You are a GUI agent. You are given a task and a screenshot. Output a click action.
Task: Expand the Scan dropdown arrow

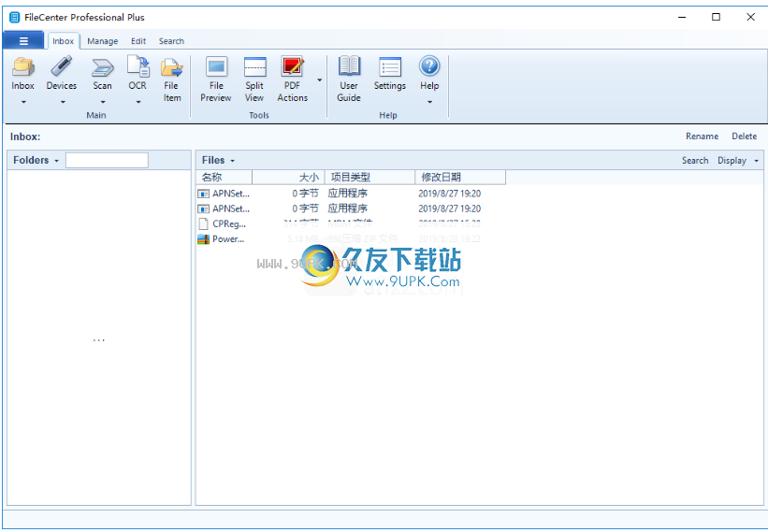coord(103,102)
